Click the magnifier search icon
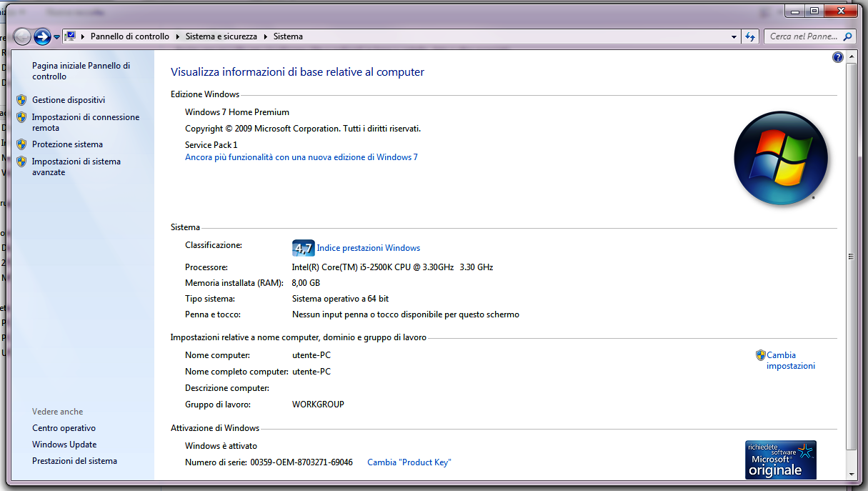 (x=848, y=36)
